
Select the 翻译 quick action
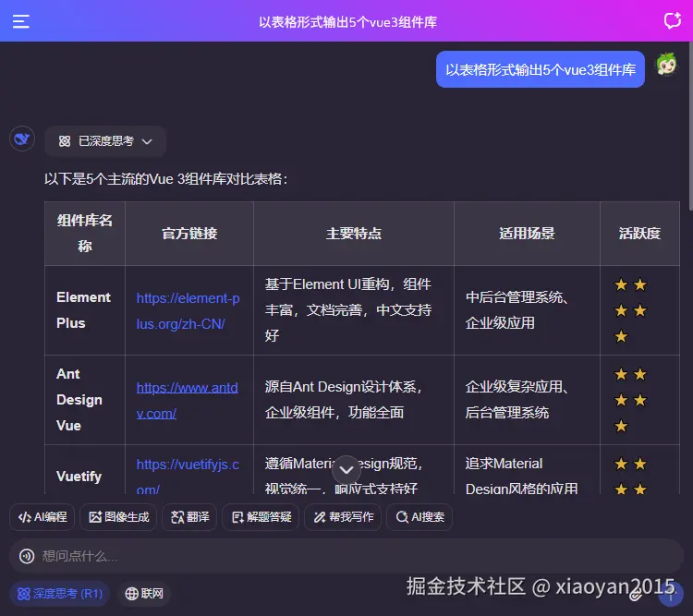pyautogui.click(x=189, y=517)
